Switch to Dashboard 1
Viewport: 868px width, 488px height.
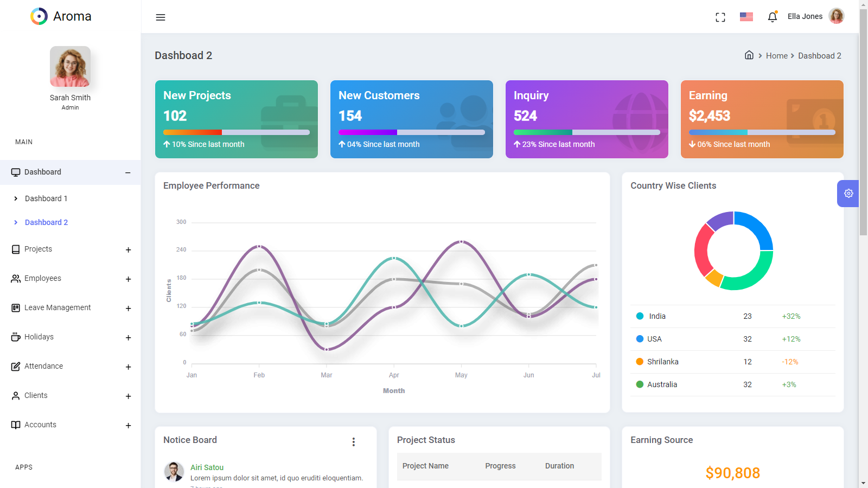click(46, 198)
